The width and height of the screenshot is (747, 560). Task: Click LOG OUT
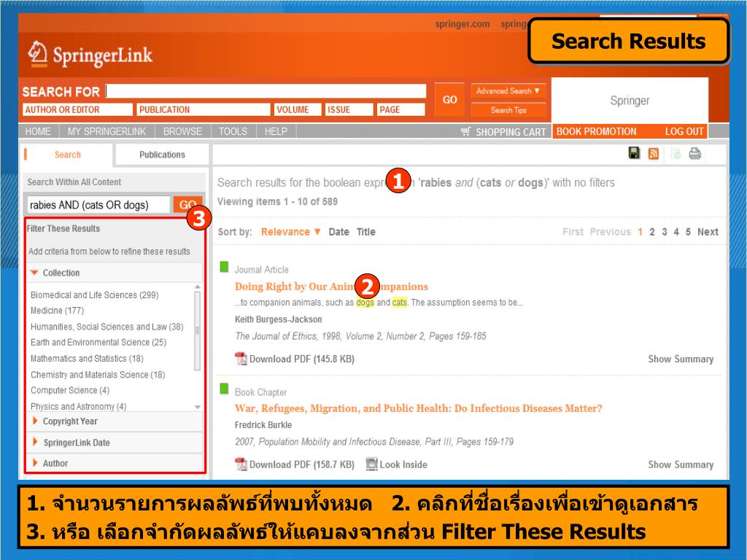click(684, 131)
